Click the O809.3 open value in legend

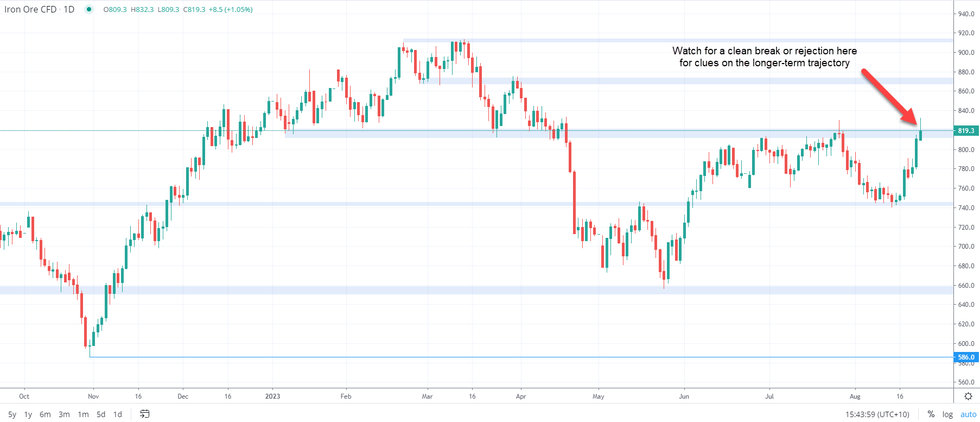(115, 9)
